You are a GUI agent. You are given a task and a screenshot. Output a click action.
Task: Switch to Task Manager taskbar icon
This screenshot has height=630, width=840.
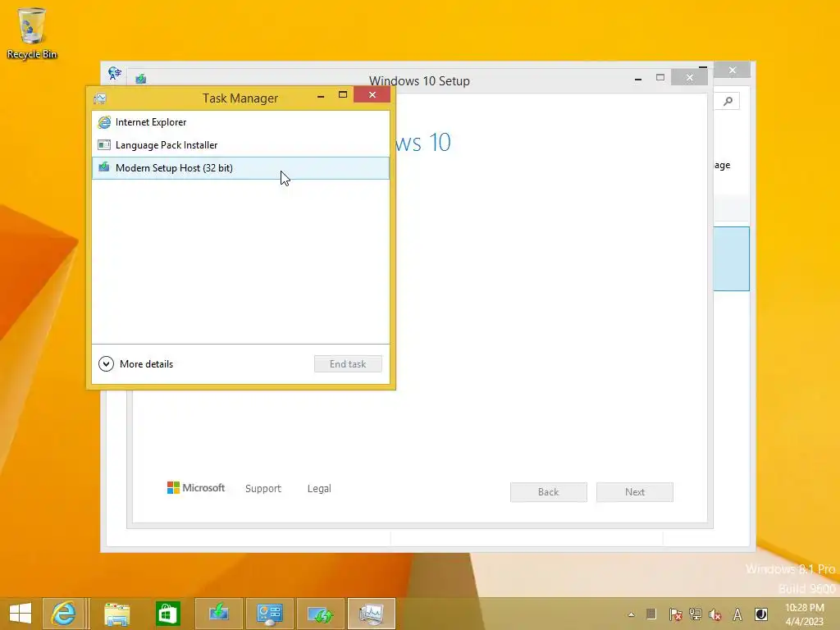pos(372,614)
